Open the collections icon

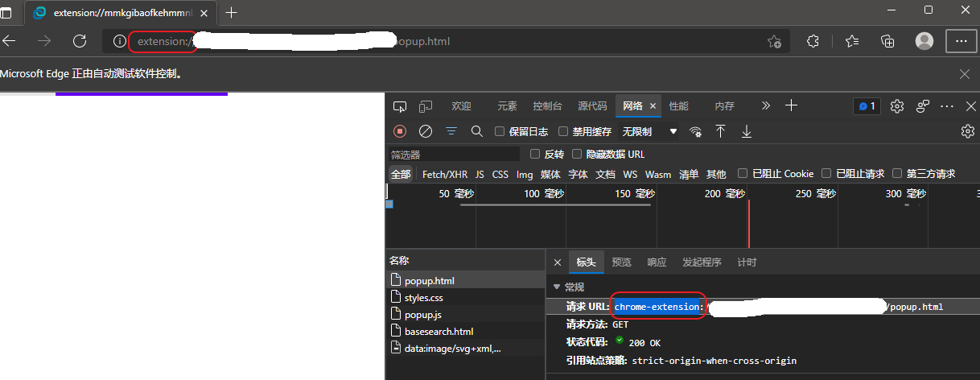coord(888,41)
